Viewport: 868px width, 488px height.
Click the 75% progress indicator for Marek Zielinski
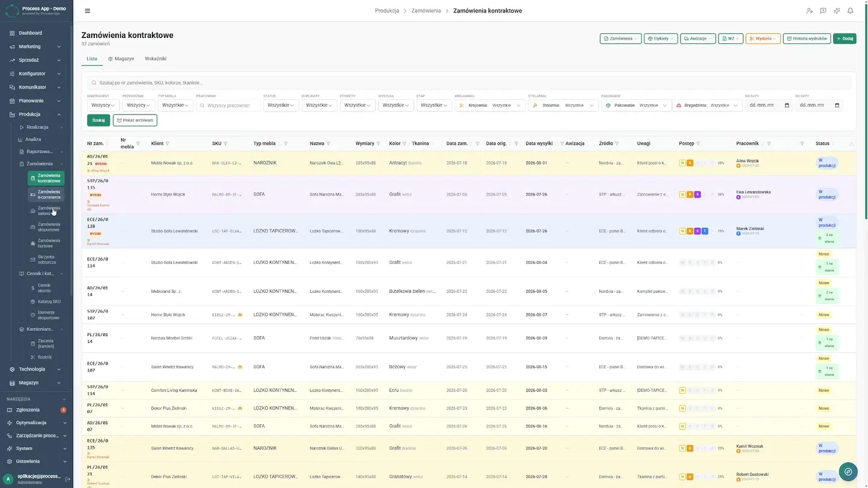click(x=721, y=231)
